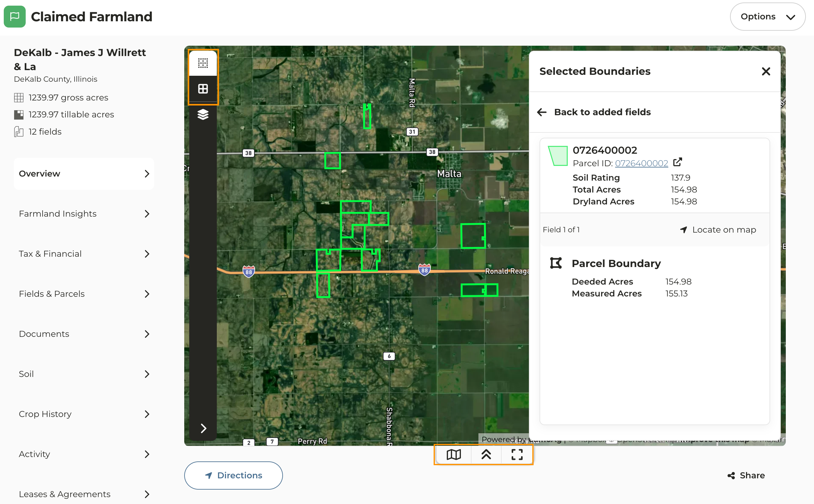
Task: Click the external link icon beside parcel ID
Action: 678,162
